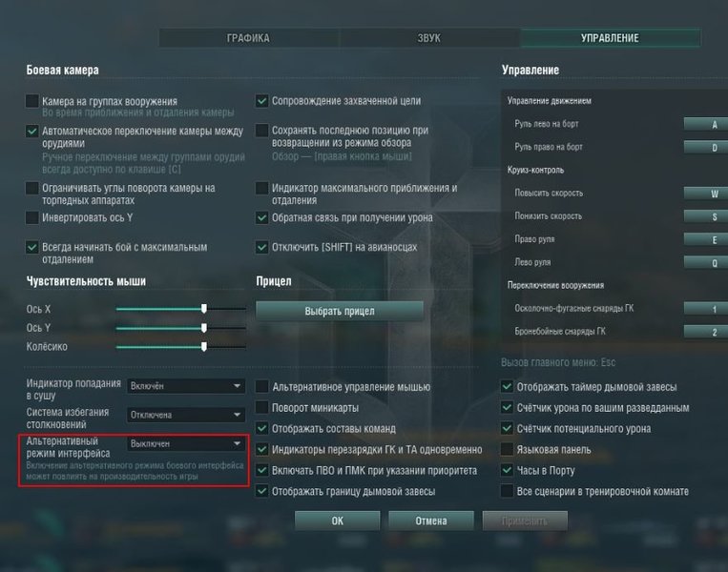The height and width of the screenshot is (572, 728).
Task: Open 'Индикатор попадания в сушу' dropdown
Action: (x=187, y=386)
